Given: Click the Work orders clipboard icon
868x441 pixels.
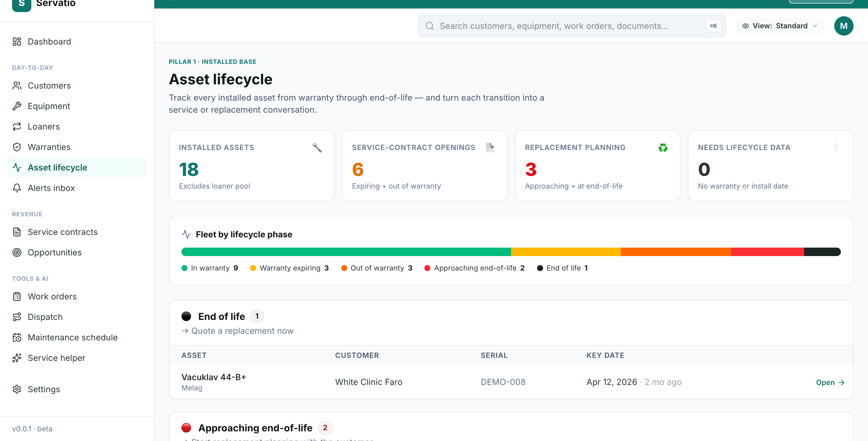Looking at the screenshot, I should click(17, 296).
